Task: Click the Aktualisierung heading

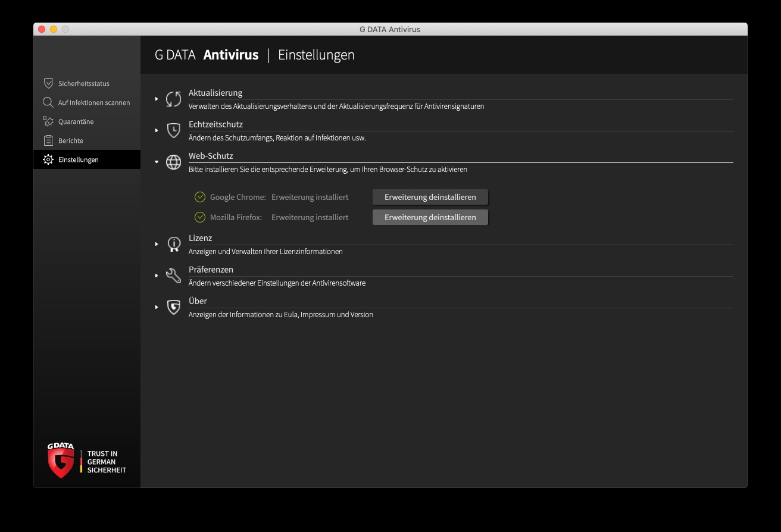Action: coord(215,93)
